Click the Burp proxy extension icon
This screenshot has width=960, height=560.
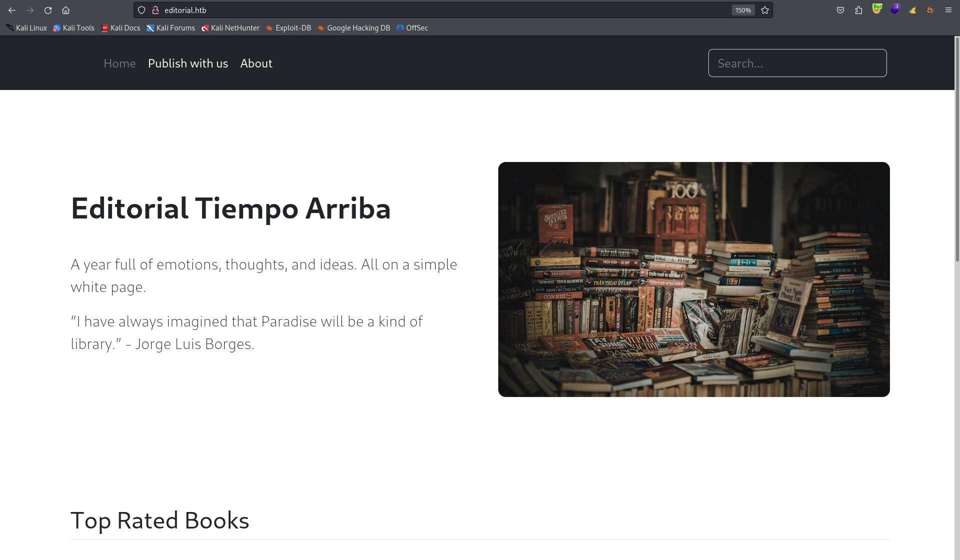point(877,9)
